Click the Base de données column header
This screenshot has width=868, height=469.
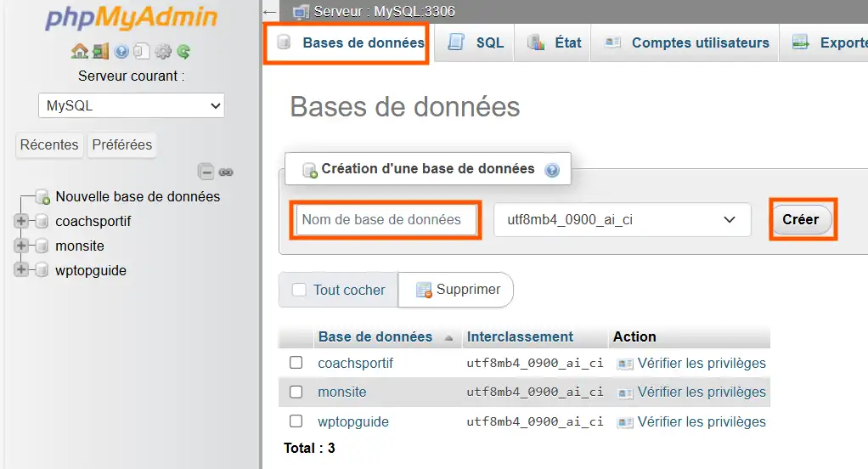375,336
